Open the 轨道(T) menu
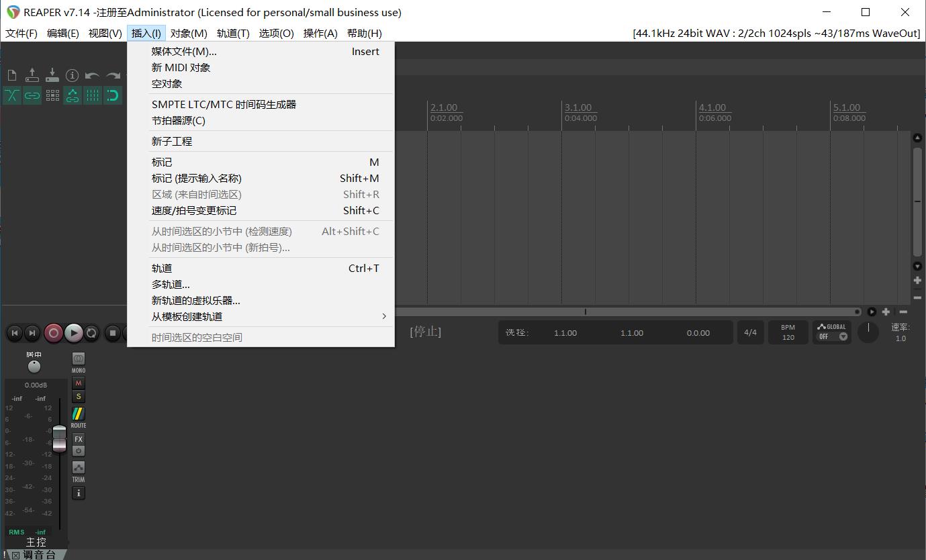The width and height of the screenshot is (926, 560). [233, 33]
